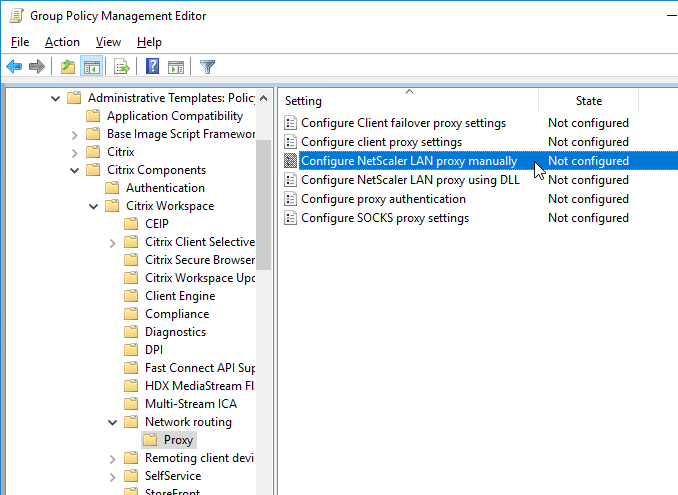Select the Citrix Secure Browser tree item
Screen dimensions: 678x495
pos(200,260)
